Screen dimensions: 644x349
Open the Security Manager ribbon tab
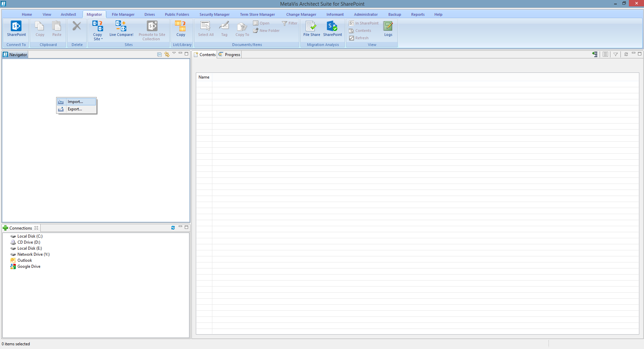pos(214,14)
